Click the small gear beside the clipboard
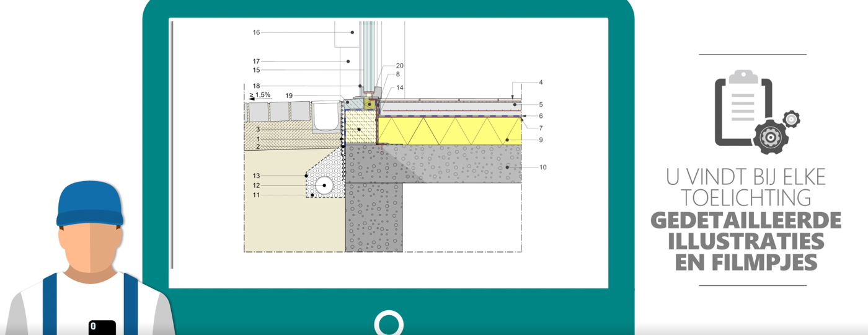Image resolution: width=868 pixels, height=335 pixels. pos(791,119)
